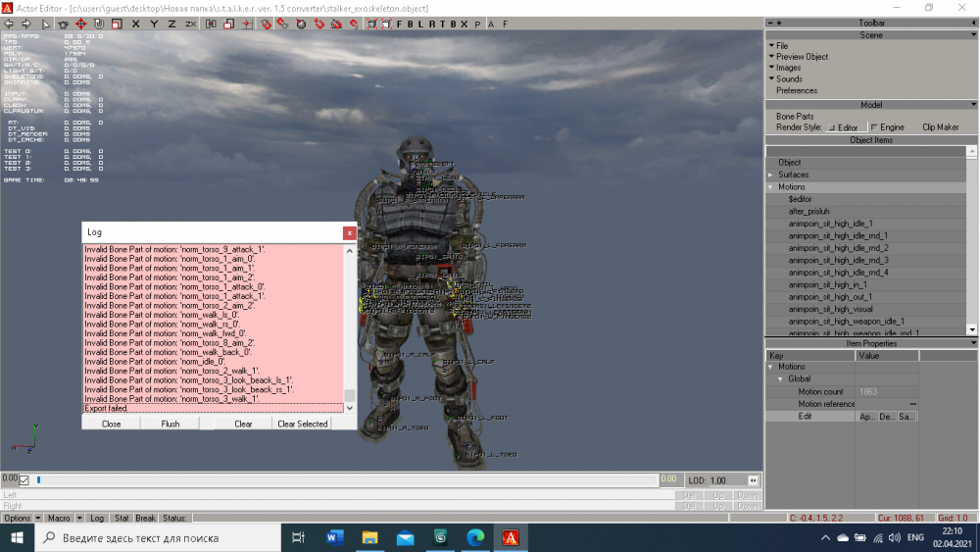
Task: Expand the Sounds menu
Action: (x=785, y=78)
